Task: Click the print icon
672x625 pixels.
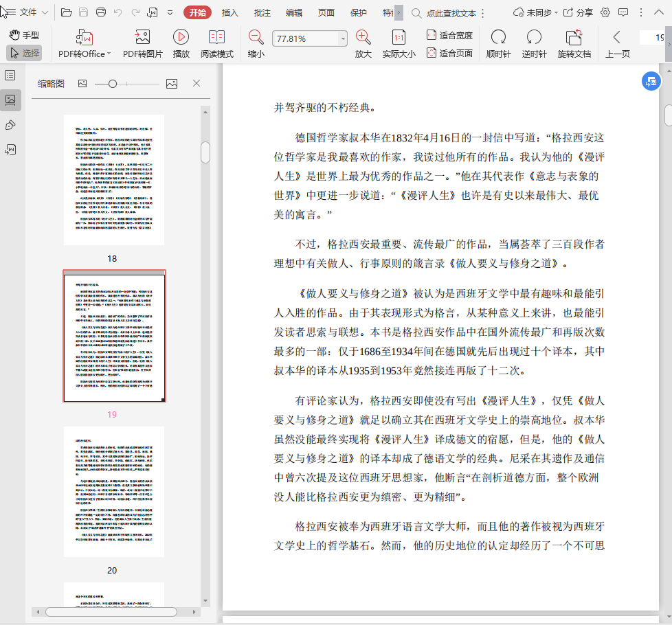Action: click(x=101, y=12)
